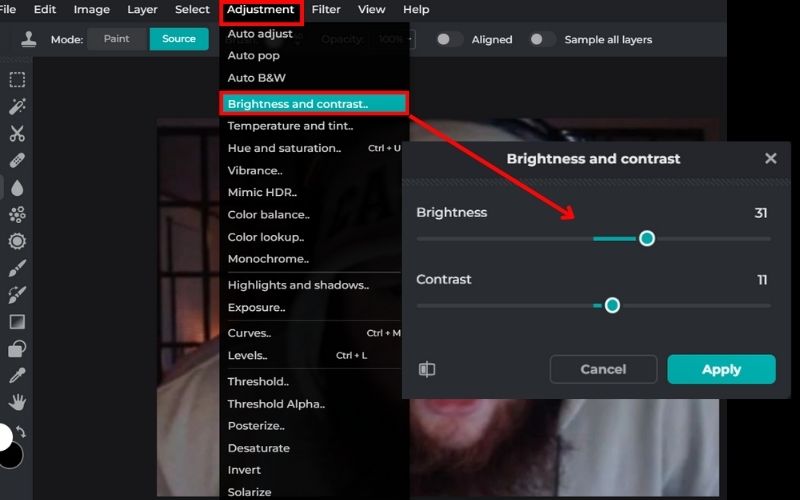Select the Brush tool
The width and height of the screenshot is (800, 500).
click(x=17, y=268)
